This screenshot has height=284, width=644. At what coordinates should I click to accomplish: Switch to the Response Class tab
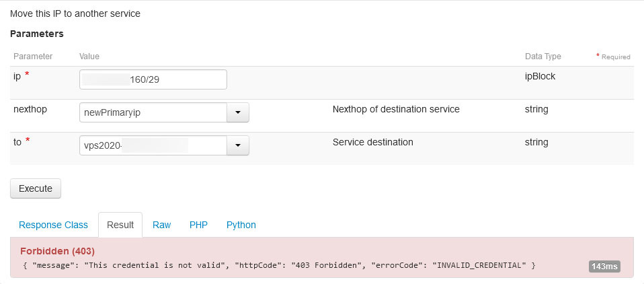pyautogui.click(x=53, y=225)
